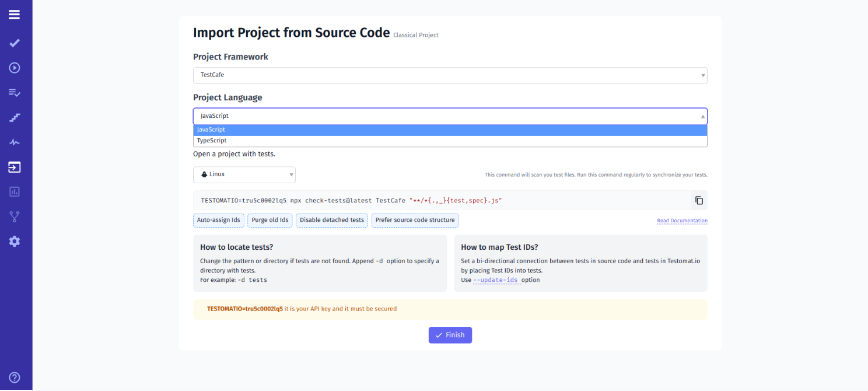Viewport: 868px width, 391px height.
Task: Enable Disable detached tests option
Action: [331, 220]
